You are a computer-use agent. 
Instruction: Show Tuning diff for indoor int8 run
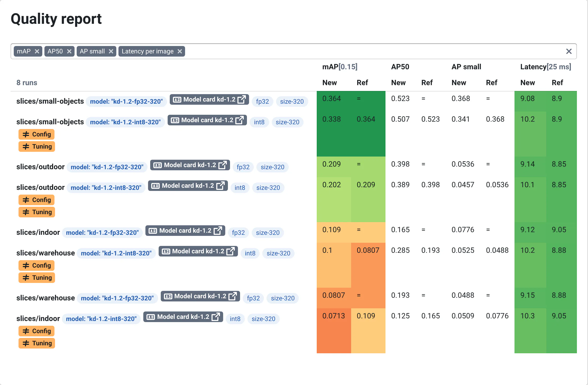(37, 343)
